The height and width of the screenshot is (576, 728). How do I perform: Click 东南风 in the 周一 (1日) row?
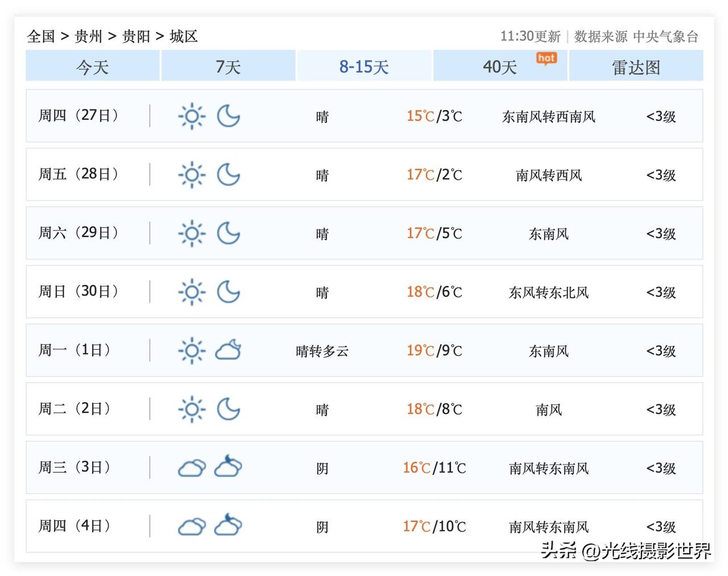pyautogui.click(x=549, y=351)
